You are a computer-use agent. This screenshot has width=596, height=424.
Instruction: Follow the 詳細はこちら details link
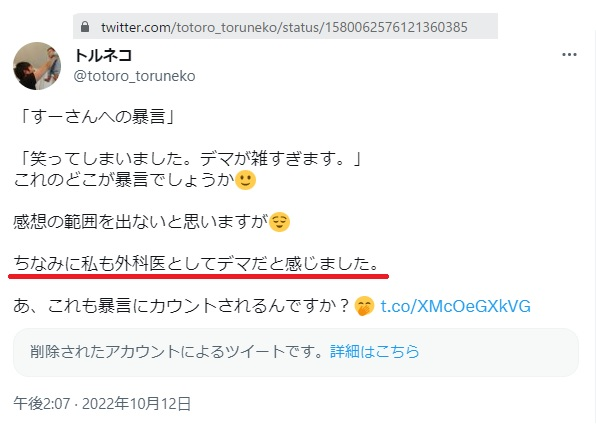click(x=374, y=351)
